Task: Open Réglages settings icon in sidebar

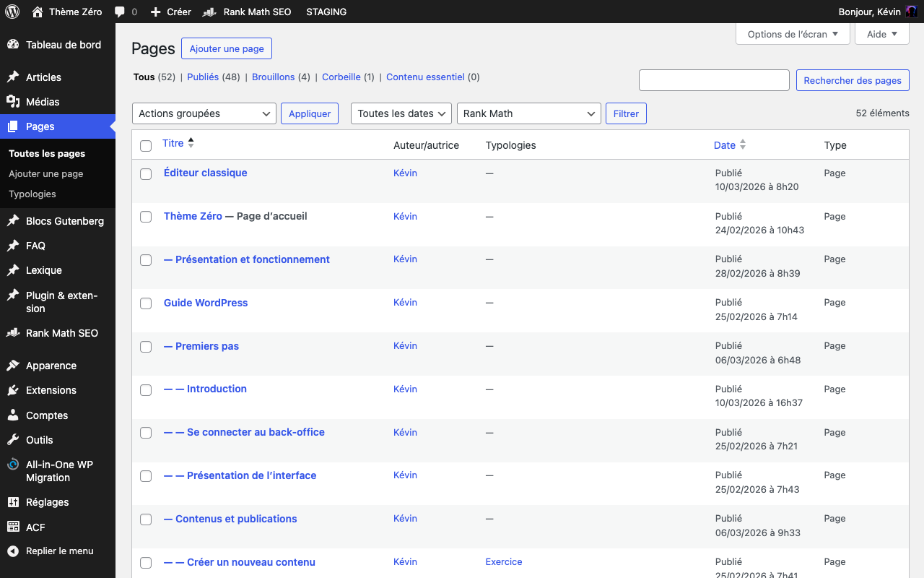Action: click(x=13, y=502)
